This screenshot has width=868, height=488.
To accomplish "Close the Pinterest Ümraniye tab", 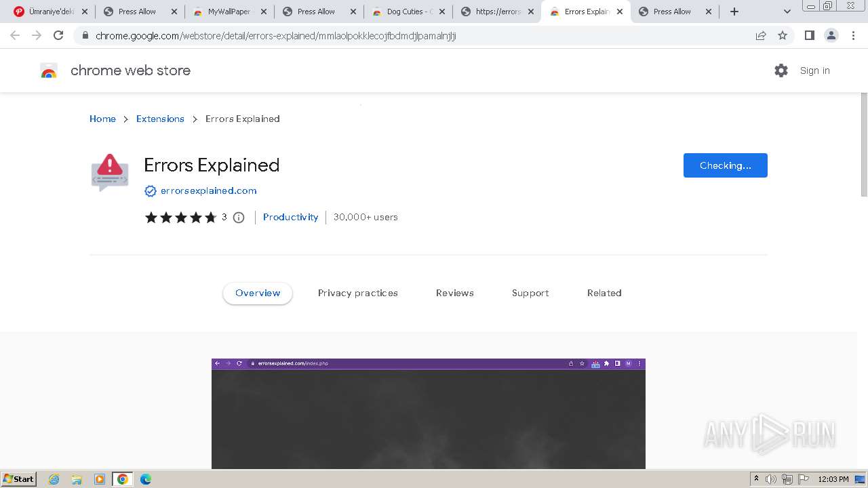I will (x=85, y=12).
